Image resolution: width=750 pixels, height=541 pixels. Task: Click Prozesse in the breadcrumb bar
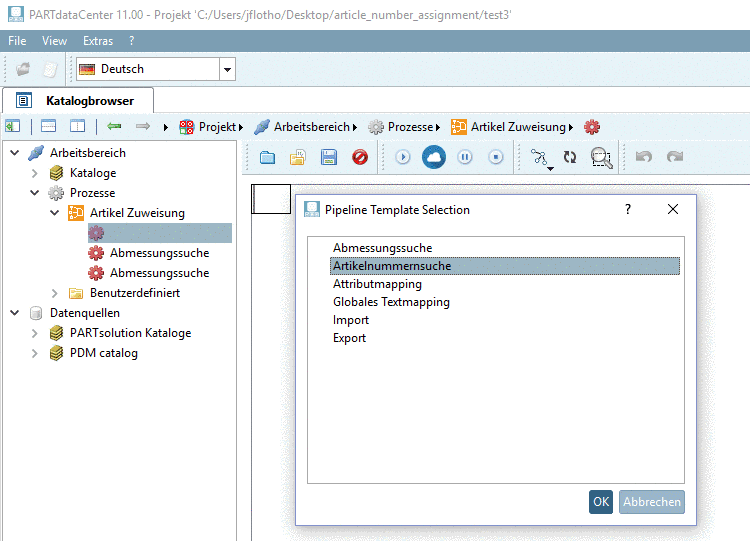pyautogui.click(x=410, y=127)
